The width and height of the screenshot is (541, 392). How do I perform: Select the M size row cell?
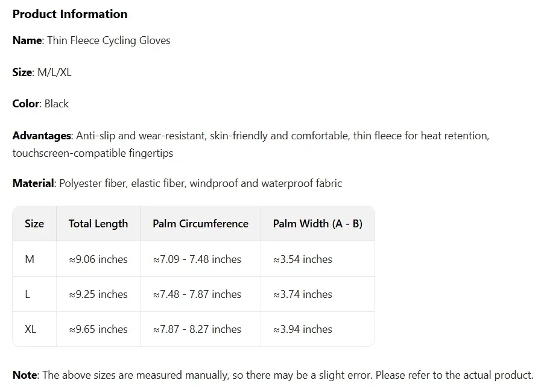coord(30,259)
